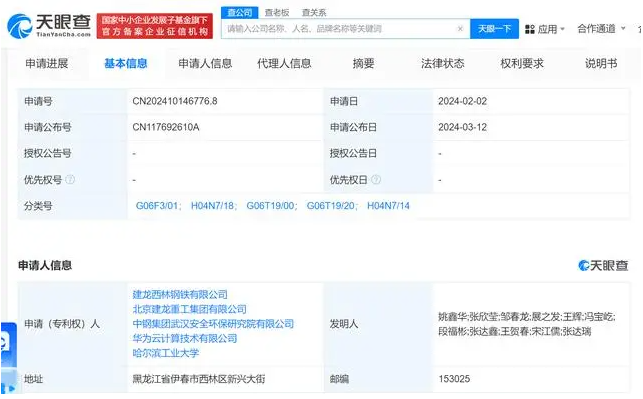Click the 申请日 label cell
This screenshot has height=399, width=643.
378,101
